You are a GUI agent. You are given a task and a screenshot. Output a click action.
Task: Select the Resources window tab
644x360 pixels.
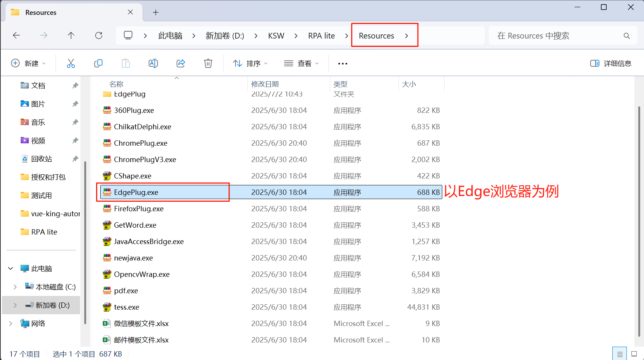click(74, 12)
